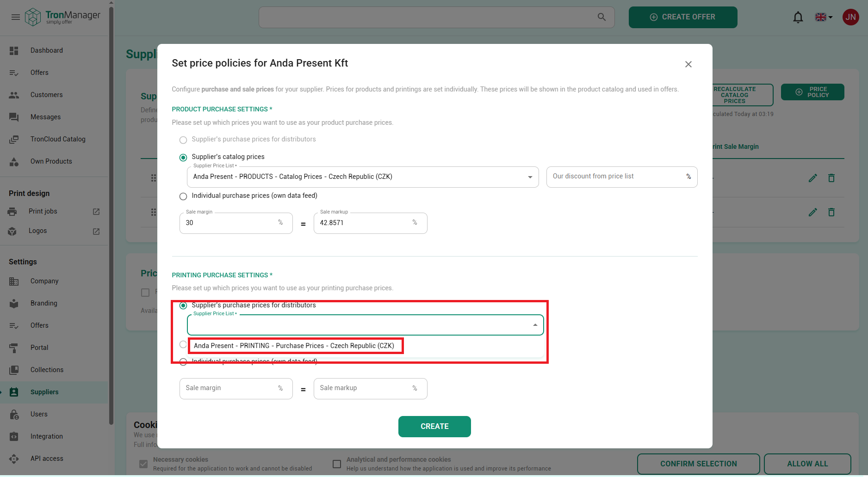Toggle Analytical and performance cookies checkbox
868x477 pixels.
pos(337,464)
